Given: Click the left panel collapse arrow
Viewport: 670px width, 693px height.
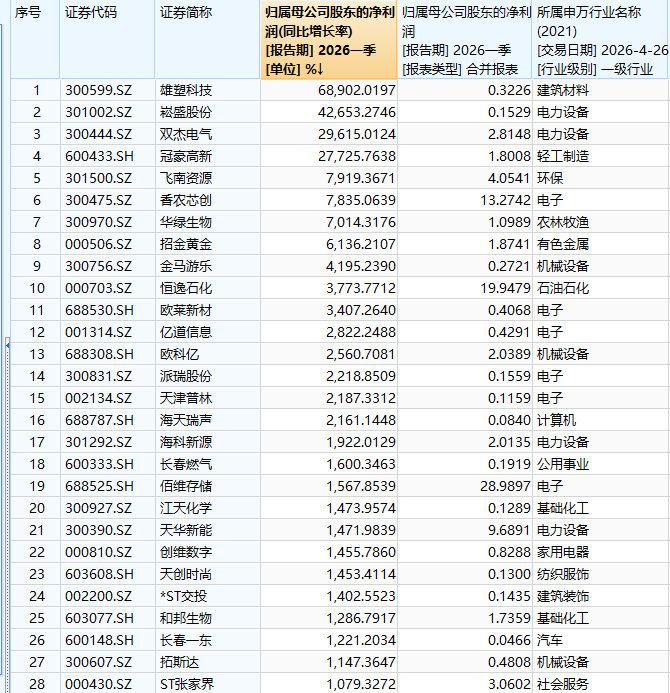Looking at the screenshot, I should click(6, 345).
